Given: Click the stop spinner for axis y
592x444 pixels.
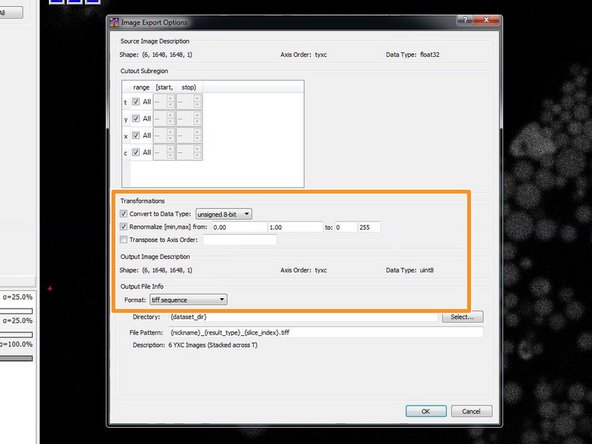Looking at the screenshot, I should [189, 119].
